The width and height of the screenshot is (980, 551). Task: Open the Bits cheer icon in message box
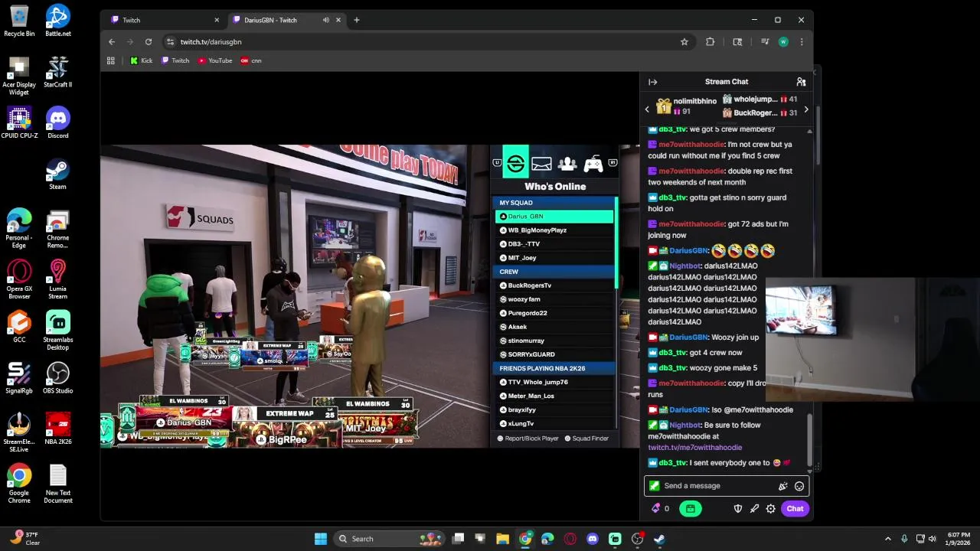point(782,486)
